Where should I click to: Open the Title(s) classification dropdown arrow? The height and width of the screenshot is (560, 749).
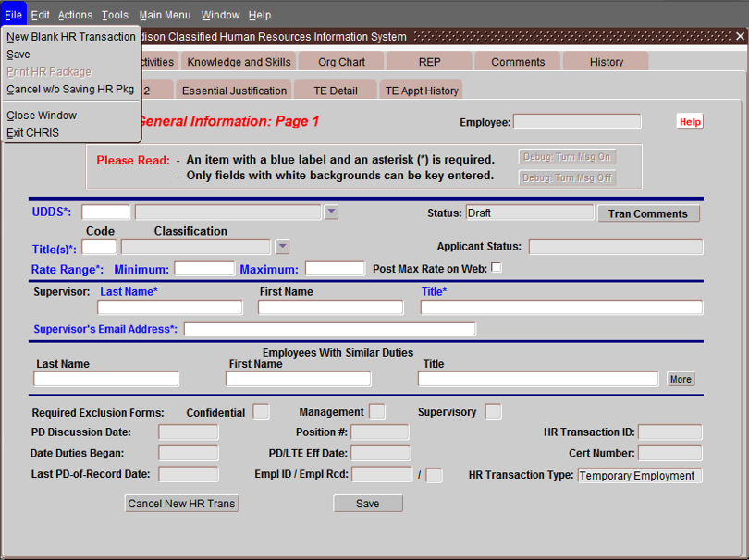click(x=282, y=247)
